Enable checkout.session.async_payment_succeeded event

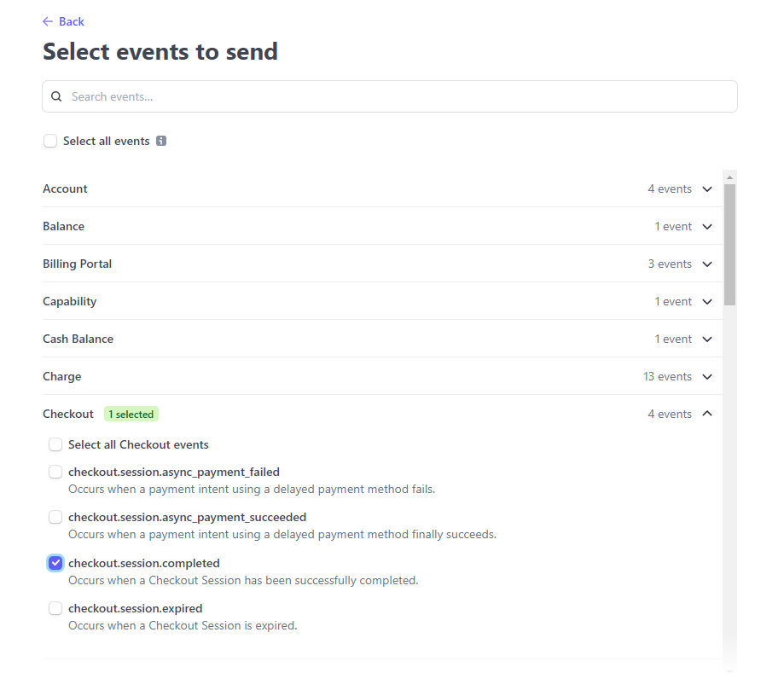tap(55, 517)
